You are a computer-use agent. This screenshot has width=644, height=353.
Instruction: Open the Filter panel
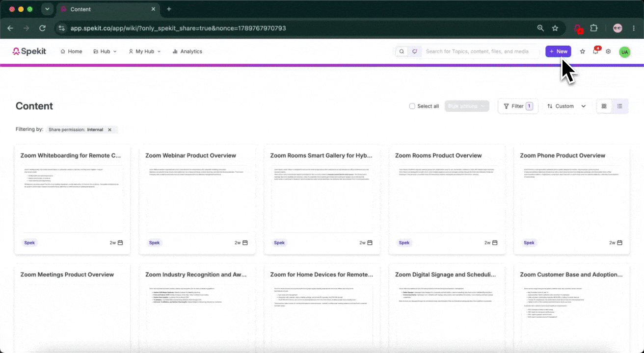[518, 106]
